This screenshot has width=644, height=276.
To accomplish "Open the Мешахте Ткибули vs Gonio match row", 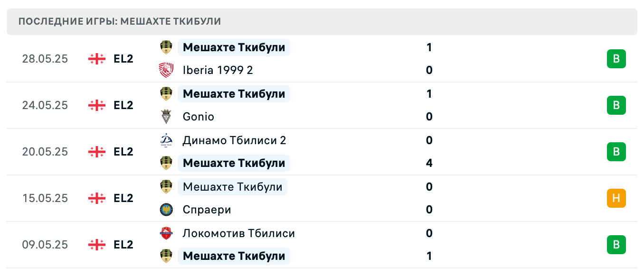I will (x=322, y=105).
